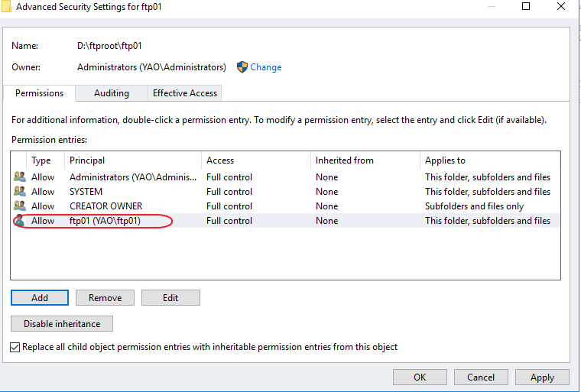Click the UAC shield icon beside Change
This screenshot has height=392, width=581.
242,67
